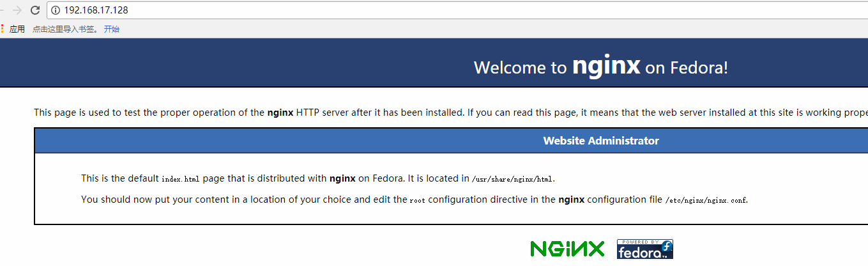Click the /etc/nginx/nginx.conf file path
Screen dimensions: 868x266
[x=706, y=200]
